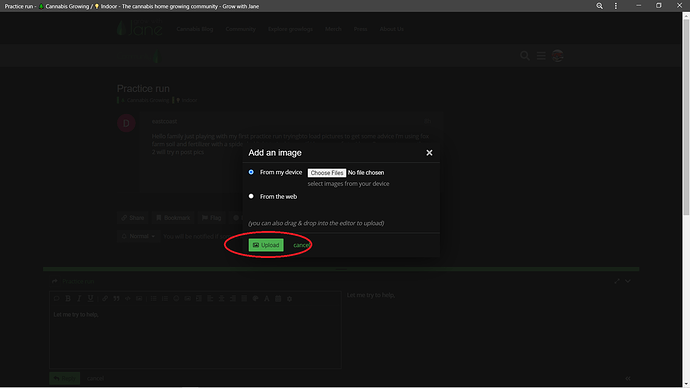690x388 pixels.
Task: Insert blockquote using the quote icon
Action: coord(116,298)
